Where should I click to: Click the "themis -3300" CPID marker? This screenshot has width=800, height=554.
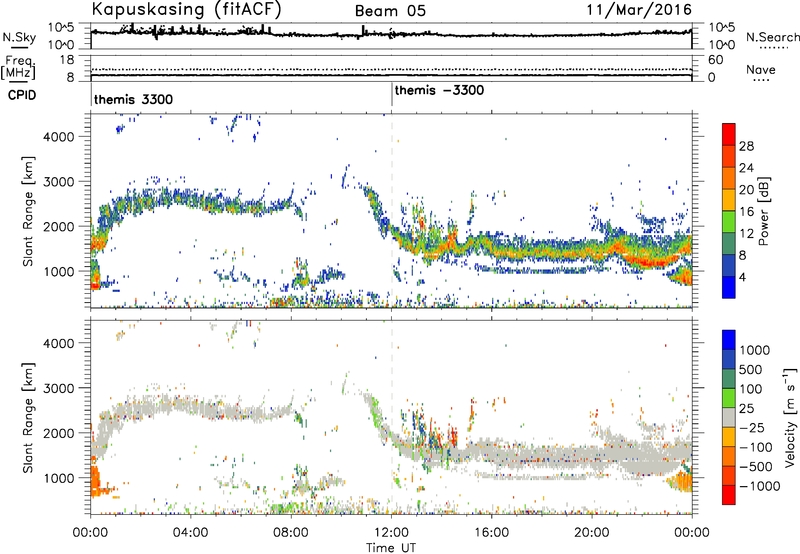[439, 90]
